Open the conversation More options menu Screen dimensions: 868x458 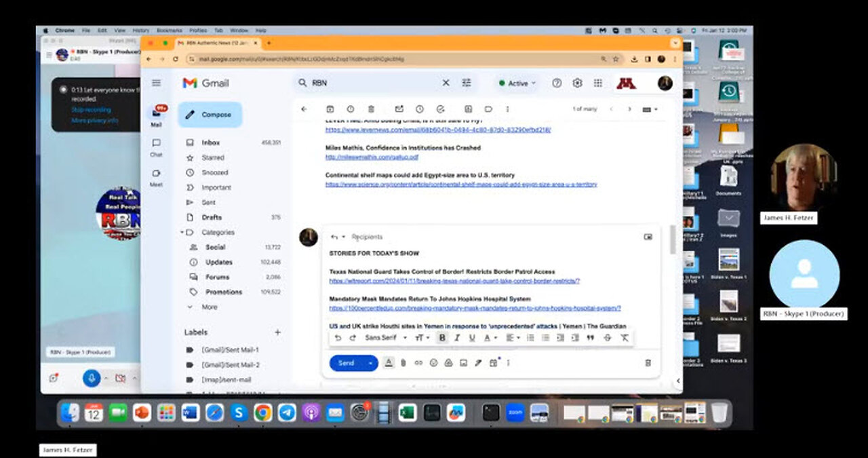[507, 109]
